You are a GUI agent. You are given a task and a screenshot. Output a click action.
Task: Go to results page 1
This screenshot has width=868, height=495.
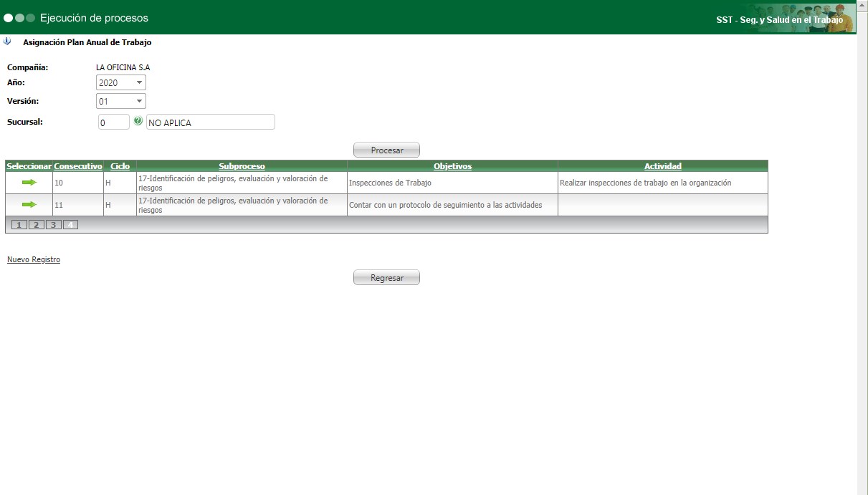point(19,225)
